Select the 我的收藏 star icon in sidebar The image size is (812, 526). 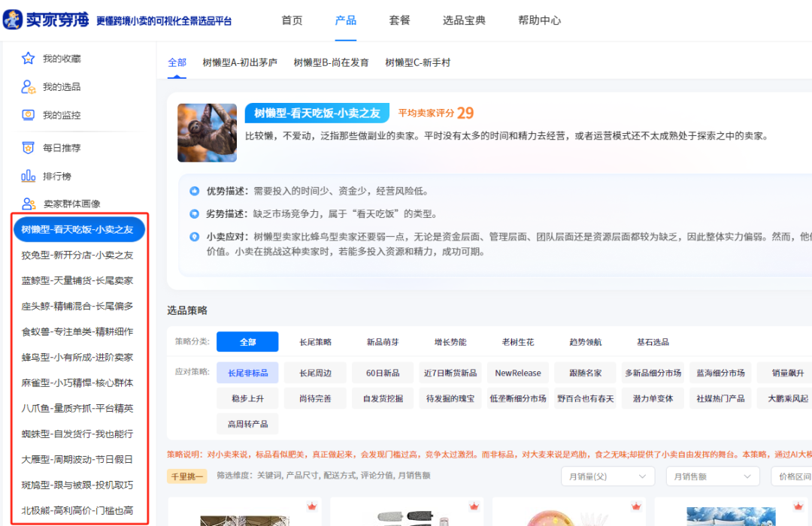point(30,58)
